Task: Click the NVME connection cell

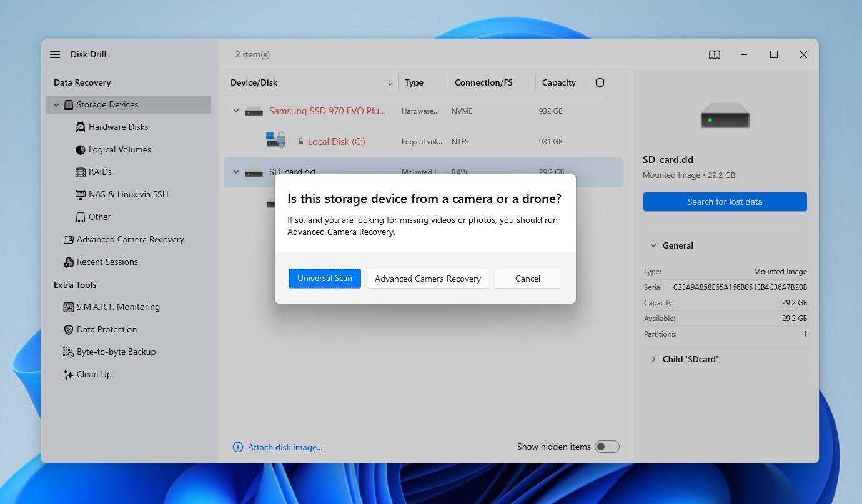Action: tap(462, 111)
